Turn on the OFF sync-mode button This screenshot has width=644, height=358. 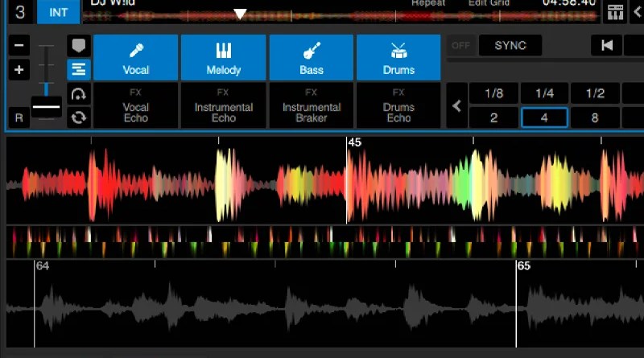[460, 45]
